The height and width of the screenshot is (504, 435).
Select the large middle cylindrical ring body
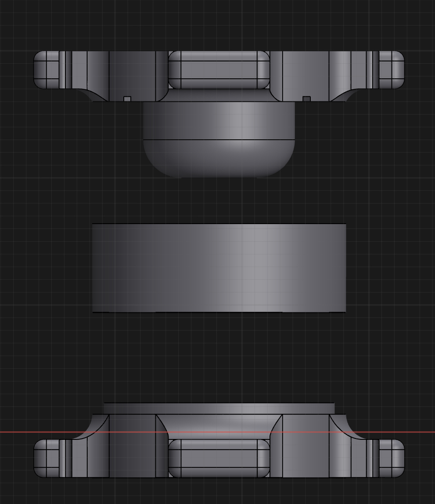(x=219, y=268)
